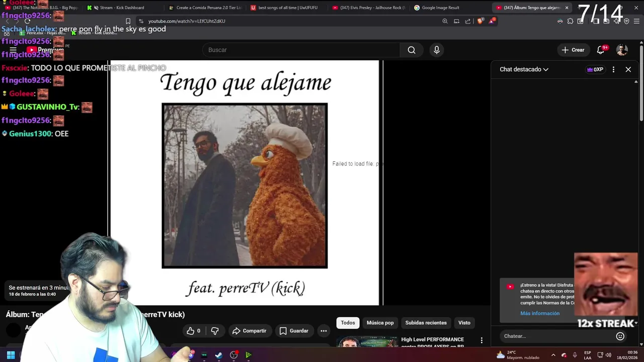Select the Subidas recientes filter chip
Screen dimensions: 644x362
[x=426, y=323]
